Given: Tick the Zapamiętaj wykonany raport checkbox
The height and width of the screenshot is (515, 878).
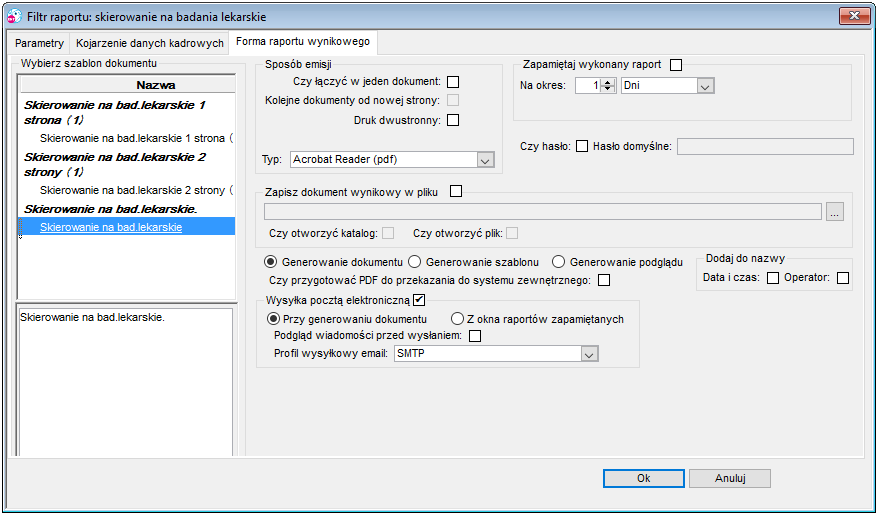Looking at the screenshot, I should coord(676,65).
